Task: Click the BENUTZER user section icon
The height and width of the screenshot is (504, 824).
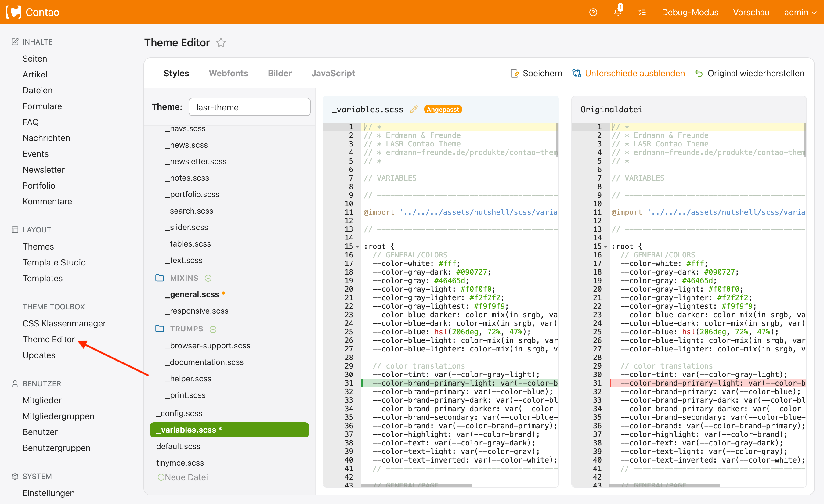Action: pos(15,383)
